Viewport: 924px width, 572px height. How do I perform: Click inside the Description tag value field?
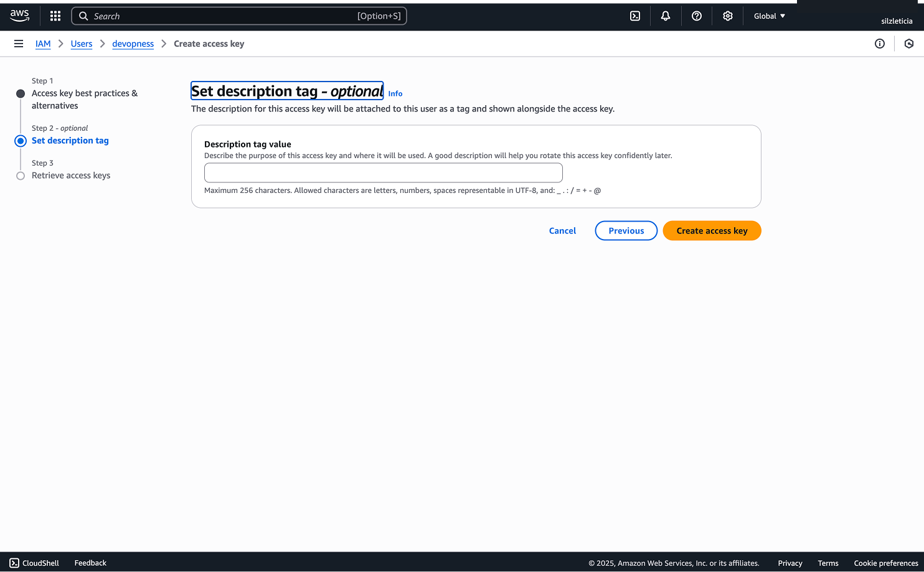[383, 172]
